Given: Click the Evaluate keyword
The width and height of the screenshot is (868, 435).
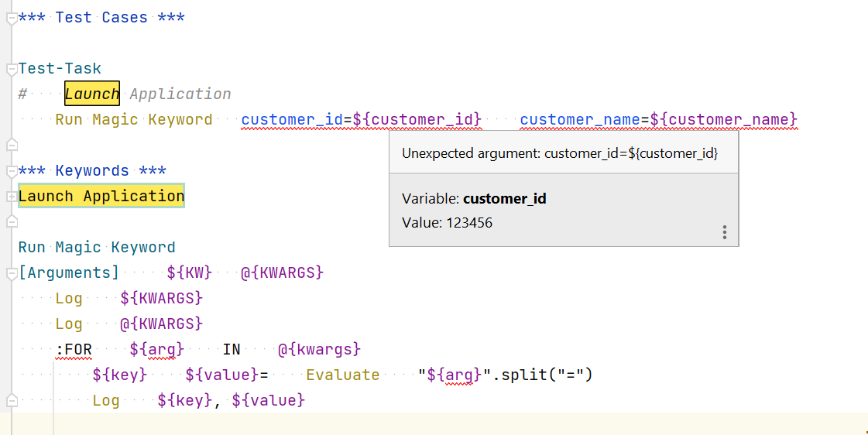Looking at the screenshot, I should click(x=342, y=375).
